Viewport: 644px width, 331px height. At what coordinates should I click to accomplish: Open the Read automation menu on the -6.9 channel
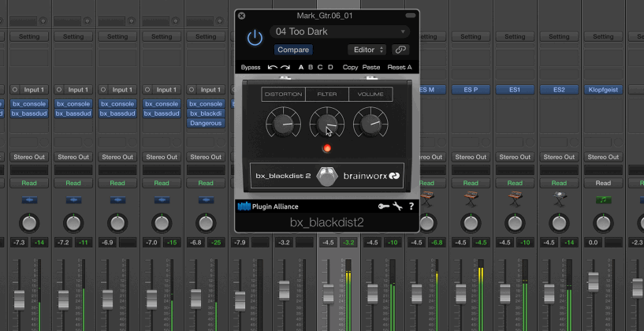(117, 183)
